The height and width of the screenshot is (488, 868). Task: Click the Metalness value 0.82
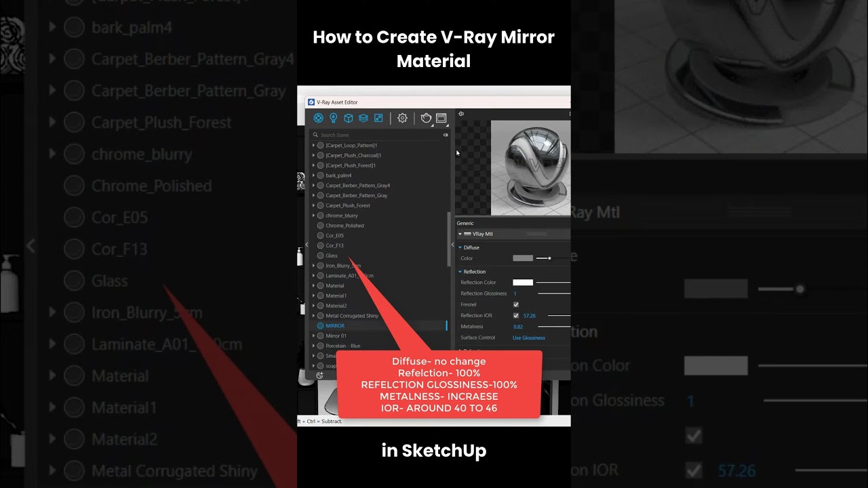(x=518, y=327)
